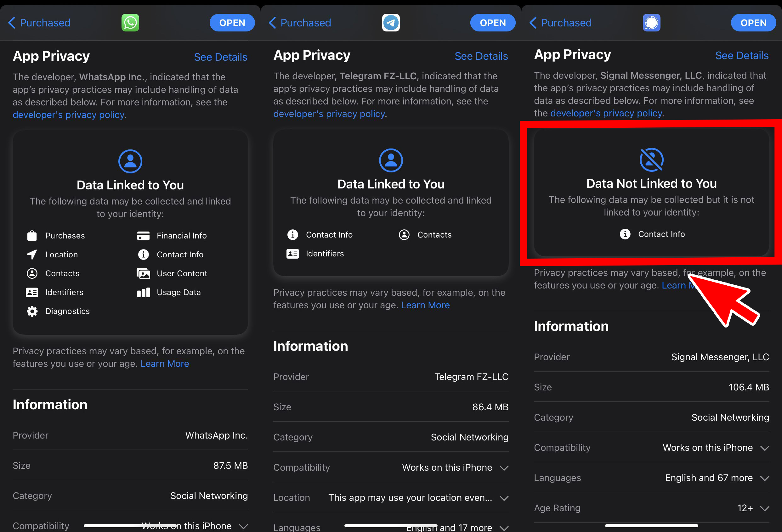Viewport: 782px width, 532px height.
Task: Tap the Telegram app icon in header
Action: click(391, 23)
